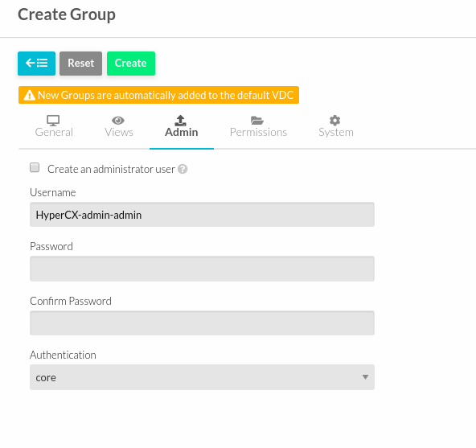The width and height of the screenshot is (476, 448).
Task: Open the Authentication dropdown
Action: coord(202,377)
